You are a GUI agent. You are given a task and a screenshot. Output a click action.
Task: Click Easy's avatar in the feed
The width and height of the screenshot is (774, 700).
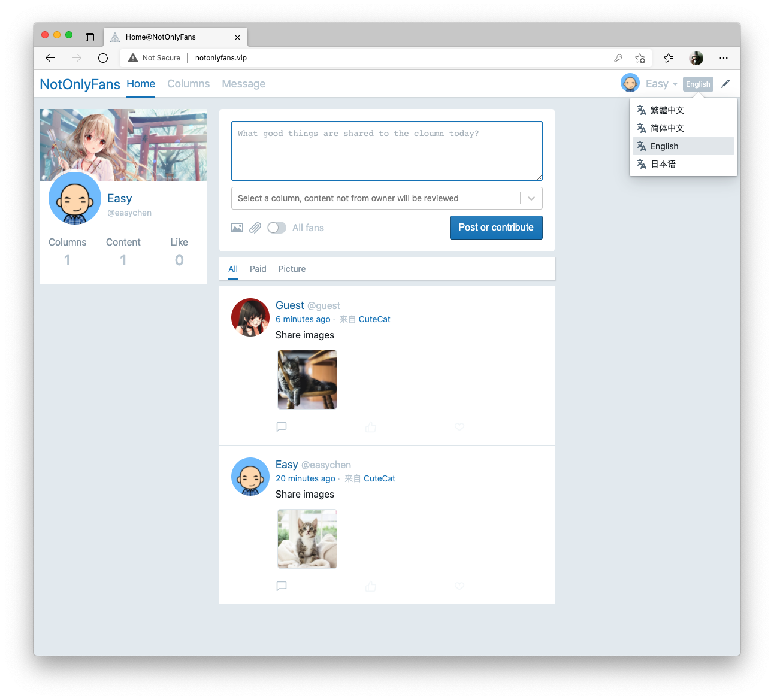tap(250, 477)
